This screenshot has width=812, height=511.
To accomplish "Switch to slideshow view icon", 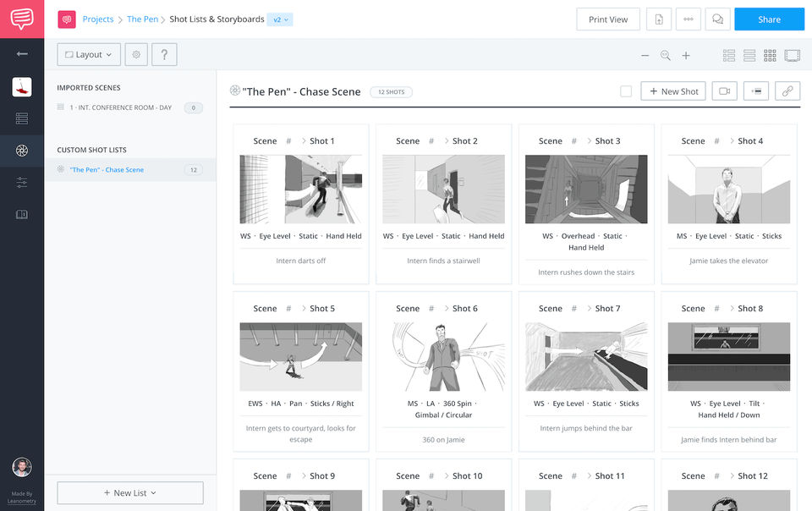I will click(793, 55).
